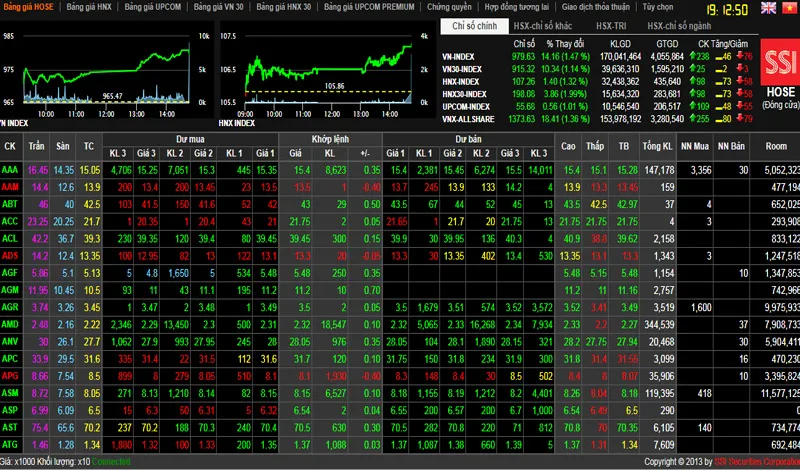Viewport: 800px width, 470px height.
Task: Switch to English via UK flag icon
Action: [x=768, y=8]
